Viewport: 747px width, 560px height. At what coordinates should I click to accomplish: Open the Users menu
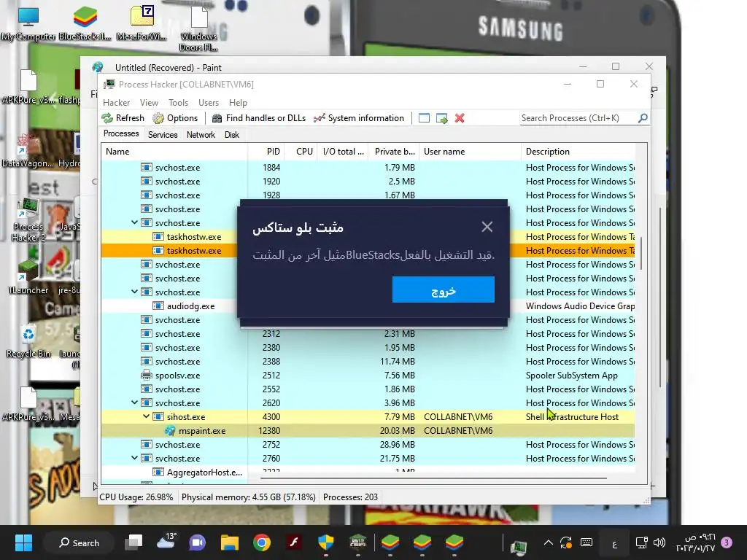coord(209,103)
